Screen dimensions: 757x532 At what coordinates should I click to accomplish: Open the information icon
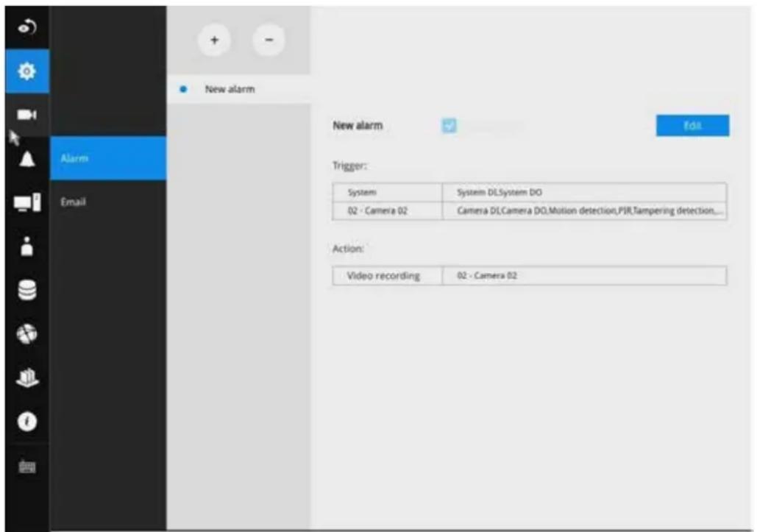(27, 422)
